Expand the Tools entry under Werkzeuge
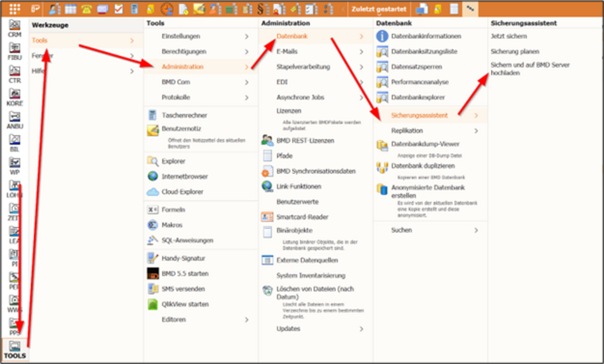604x364 pixels. [x=85, y=40]
